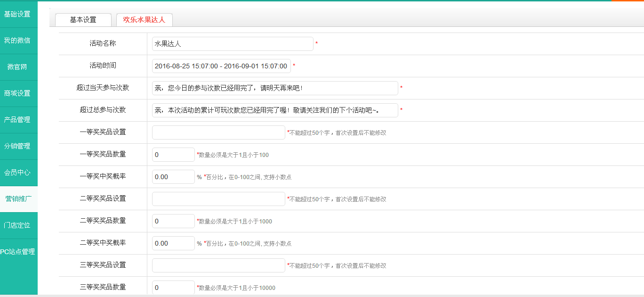Switch to the 基本设置 tab
The width and height of the screenshot is (644, 297).
point(83,20)
